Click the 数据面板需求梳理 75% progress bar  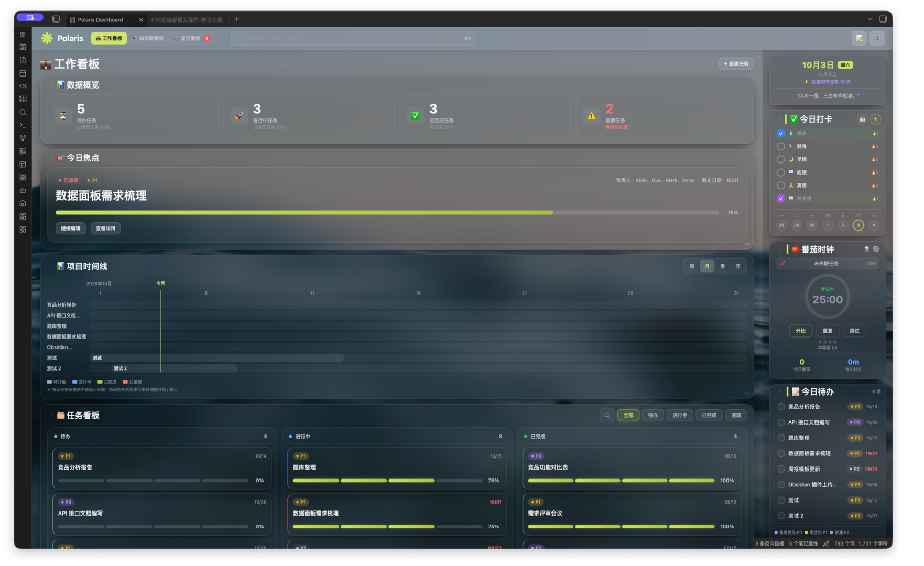(x=387, y=213)
